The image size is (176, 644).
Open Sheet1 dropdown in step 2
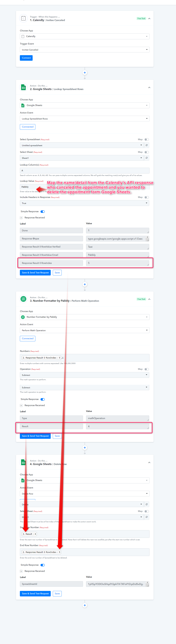82,158
